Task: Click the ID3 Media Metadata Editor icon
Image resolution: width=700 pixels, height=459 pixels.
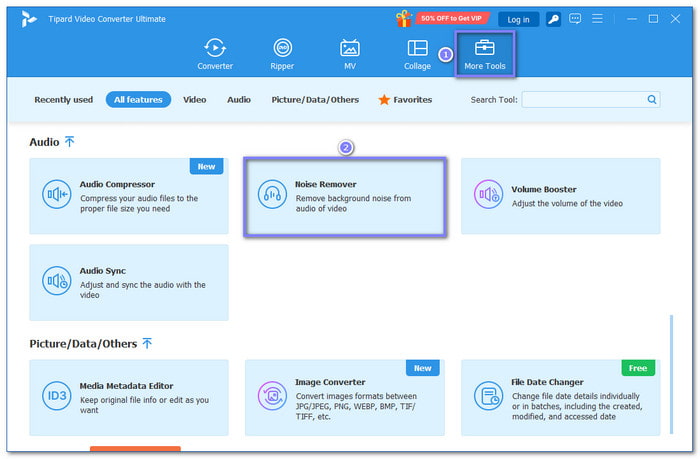Action: coord(57,396)
